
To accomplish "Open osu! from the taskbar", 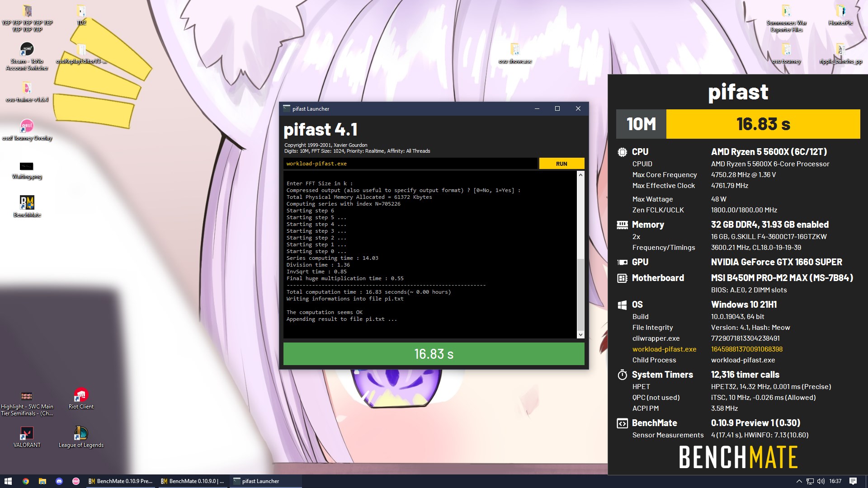I will click(x=76, y=481).
